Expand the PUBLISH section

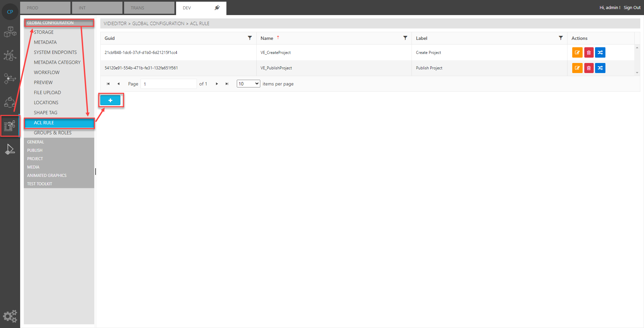(35, 150)
